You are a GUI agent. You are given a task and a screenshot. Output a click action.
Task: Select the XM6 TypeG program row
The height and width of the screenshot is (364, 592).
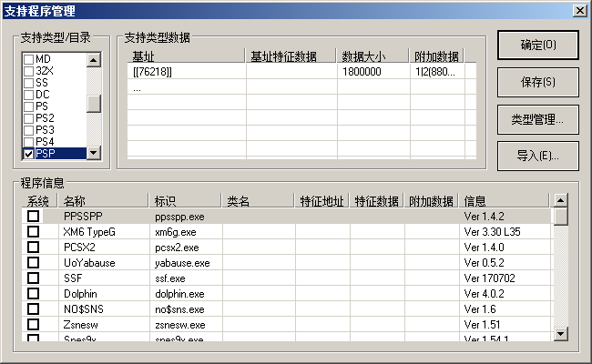coord(91,232)
